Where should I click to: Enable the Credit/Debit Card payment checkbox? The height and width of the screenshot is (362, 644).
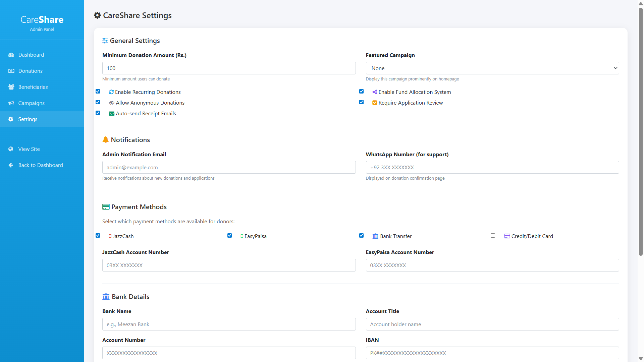[493, 236]
